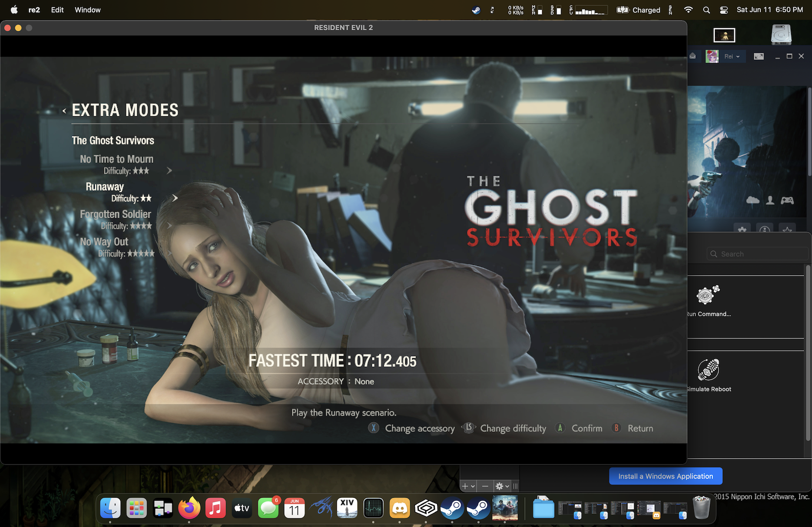This screenshot has width=812, height=527.
Task: Select the No Way Out scenario
Action: point(104,242)
